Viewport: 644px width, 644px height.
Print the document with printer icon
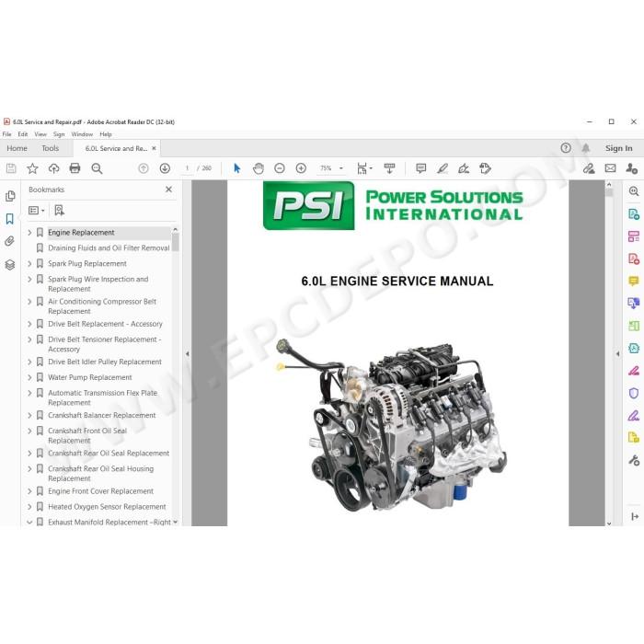coord(75,168)
